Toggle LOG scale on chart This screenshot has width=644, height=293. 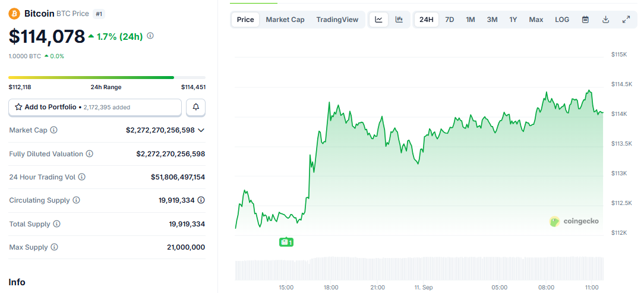(x=562, y=19)
